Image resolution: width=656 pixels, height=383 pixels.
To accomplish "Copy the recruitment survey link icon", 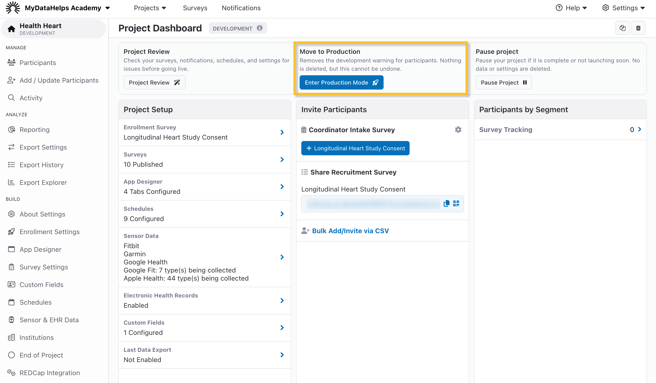I will tap(446, 203).
